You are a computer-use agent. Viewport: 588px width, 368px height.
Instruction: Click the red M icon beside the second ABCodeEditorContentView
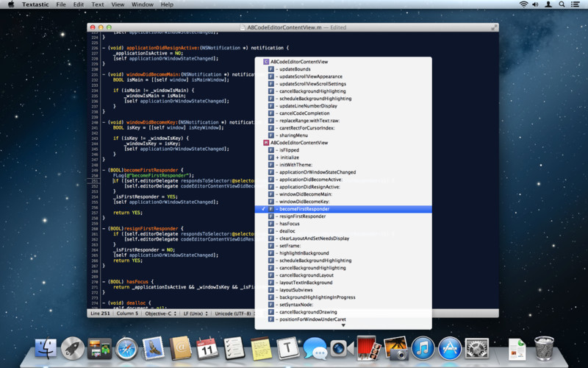(266, 143)
